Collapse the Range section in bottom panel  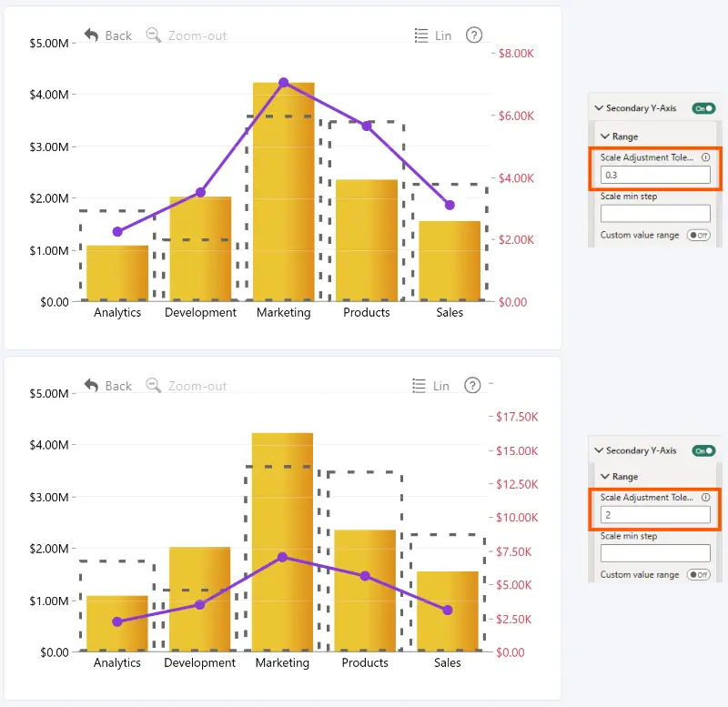[x=605, y=476]
